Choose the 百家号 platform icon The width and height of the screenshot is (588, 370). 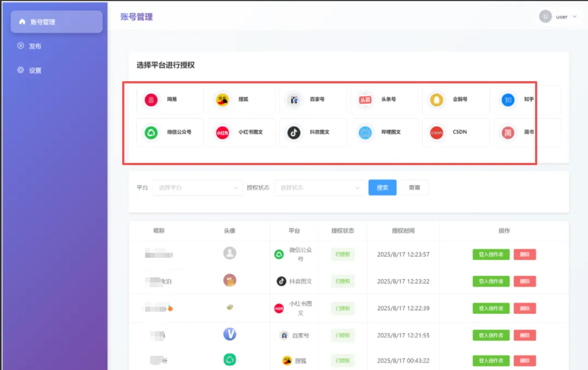313,100
